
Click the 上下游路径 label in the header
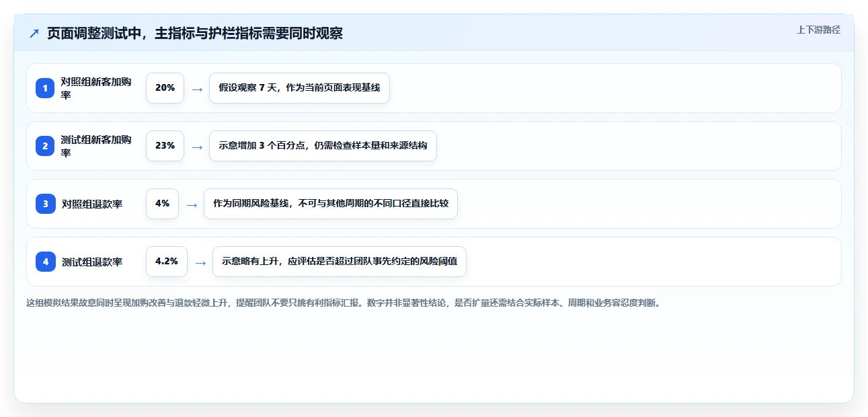click(818, 30)
